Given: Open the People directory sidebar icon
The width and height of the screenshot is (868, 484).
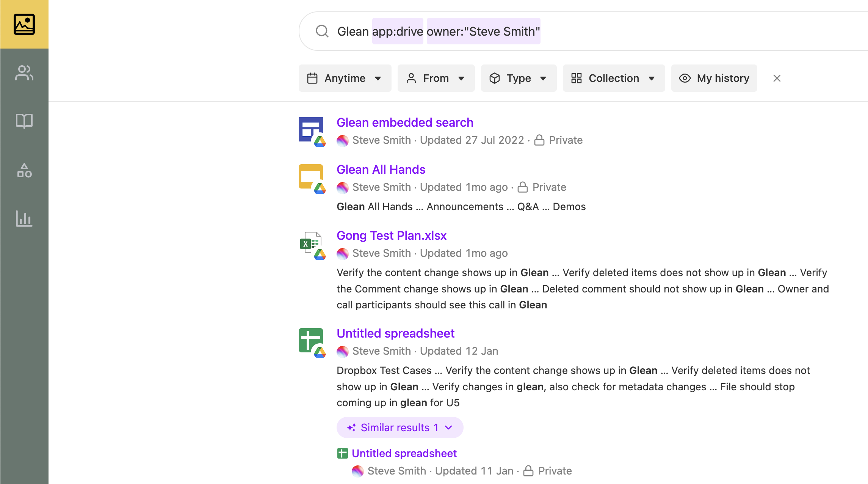Looking at the screenshot, I should tap(24, 73).
